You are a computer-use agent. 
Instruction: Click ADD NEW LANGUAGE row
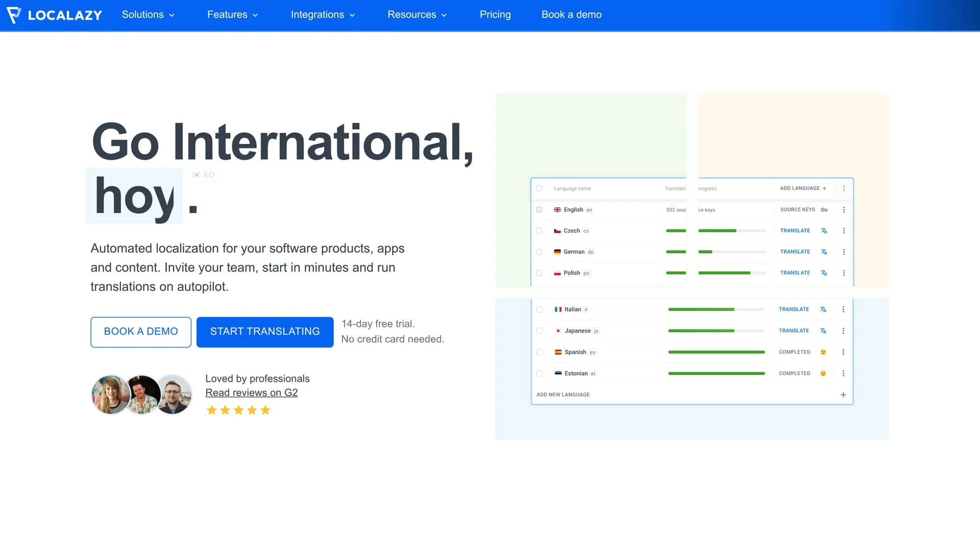point(692,394)
